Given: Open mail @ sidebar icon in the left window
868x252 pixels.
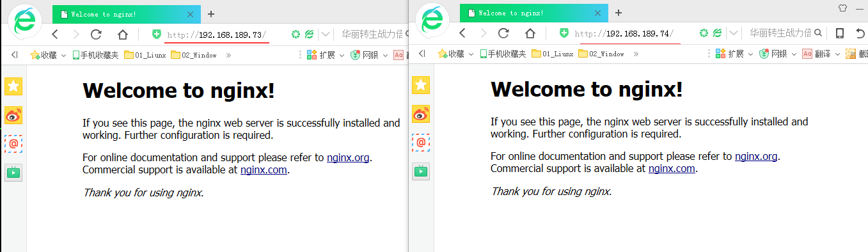Looking at the screenshot, I should coord(13,143).
